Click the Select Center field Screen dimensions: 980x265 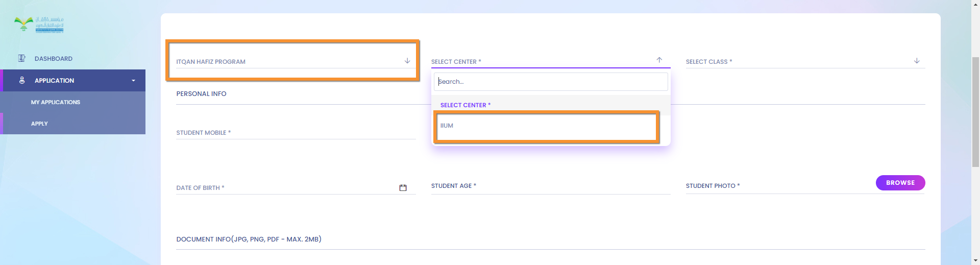pos(551,61)
